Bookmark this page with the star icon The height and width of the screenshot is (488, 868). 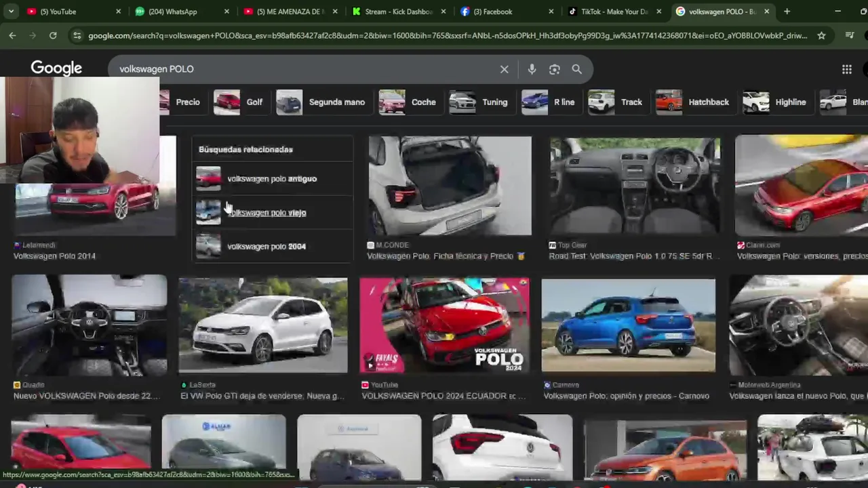[x=821, y=35]
